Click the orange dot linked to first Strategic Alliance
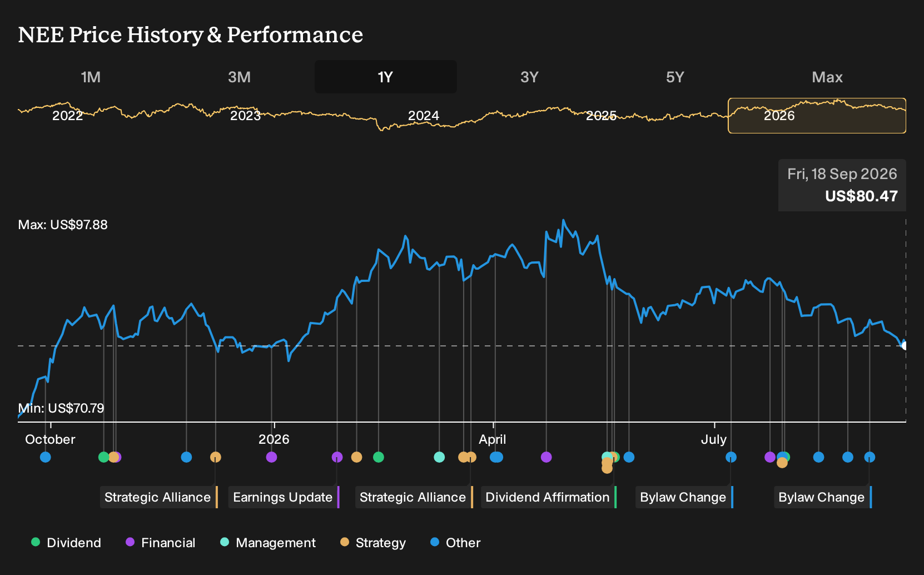The image size is (924, 575). click(x=216, y=457)
